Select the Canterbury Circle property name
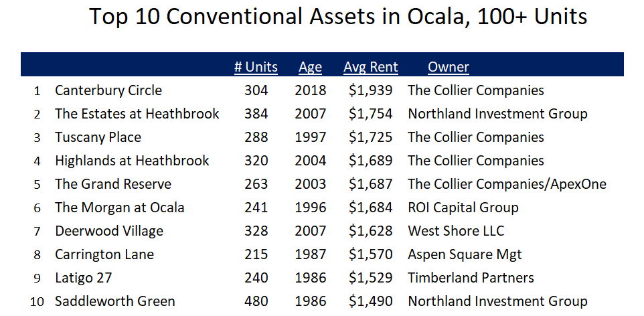This screenshot has width=644, height=316. [108, 90]
